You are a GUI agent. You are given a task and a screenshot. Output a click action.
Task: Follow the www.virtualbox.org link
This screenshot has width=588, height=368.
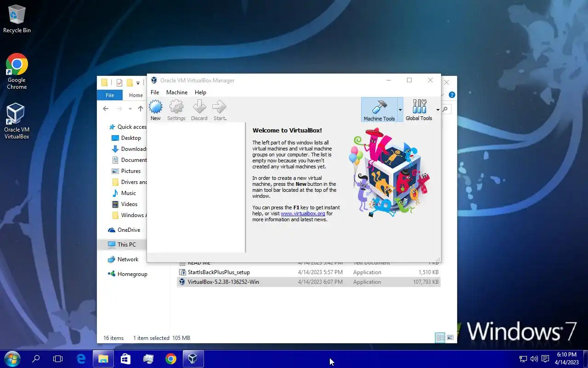303,213
